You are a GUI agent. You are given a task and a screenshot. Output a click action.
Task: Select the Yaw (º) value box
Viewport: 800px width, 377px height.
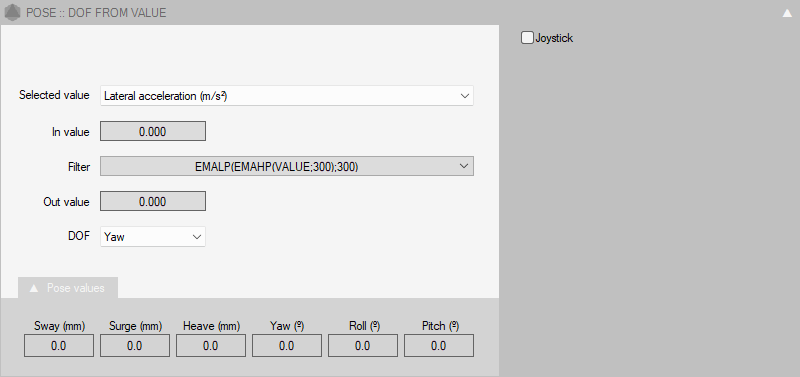pos(287,346)
